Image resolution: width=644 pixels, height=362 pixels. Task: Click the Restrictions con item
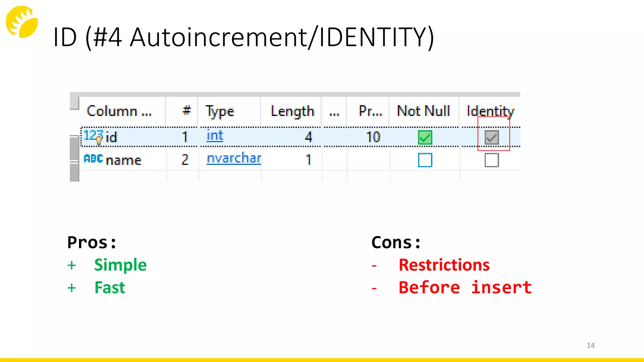(444, 265)
